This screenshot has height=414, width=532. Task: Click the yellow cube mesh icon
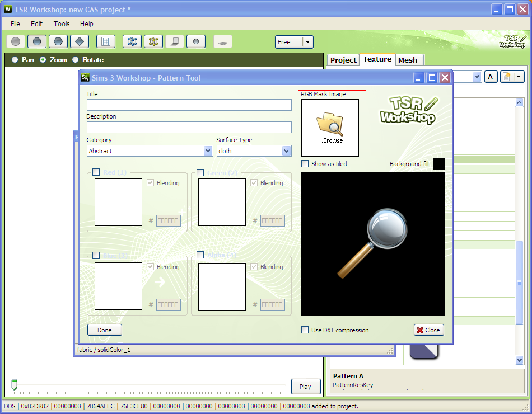(x=153, y=42)
